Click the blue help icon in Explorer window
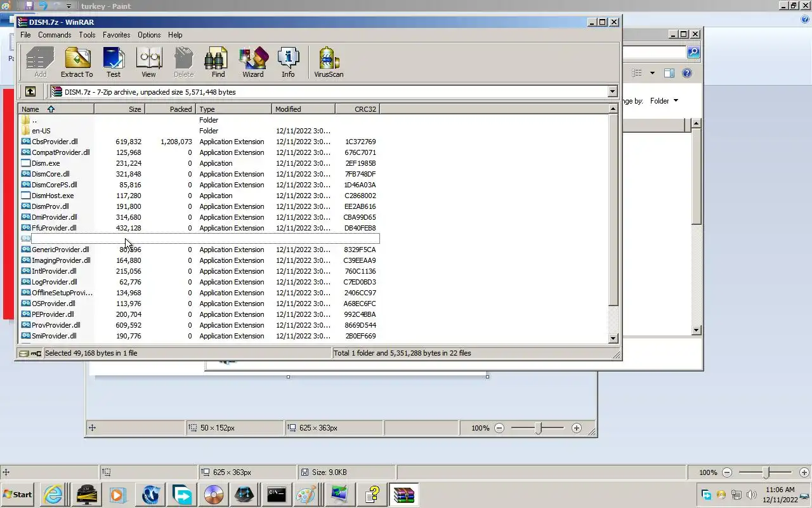Image resolution: width=812 pixels, height=508 pixels. [686, 73]
